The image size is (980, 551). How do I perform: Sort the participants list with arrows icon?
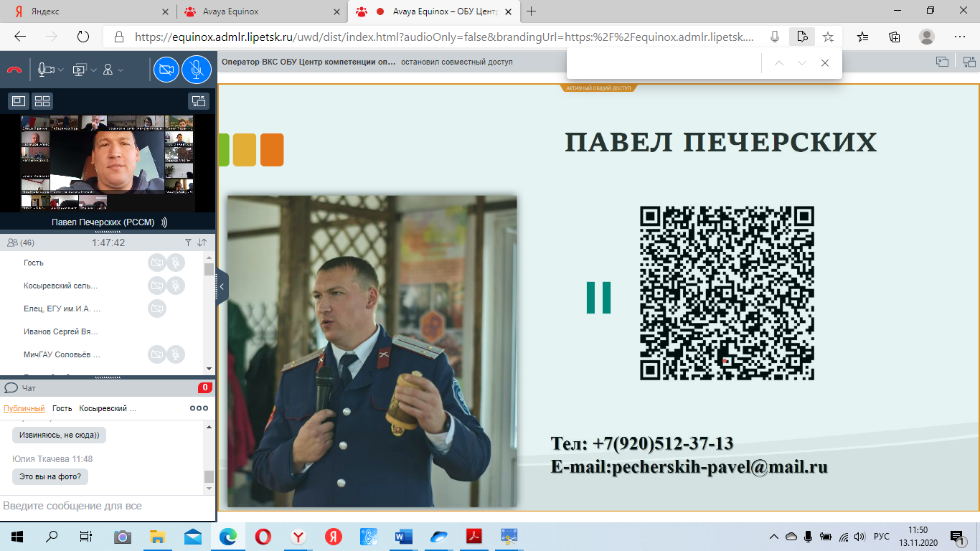[202, 242]
